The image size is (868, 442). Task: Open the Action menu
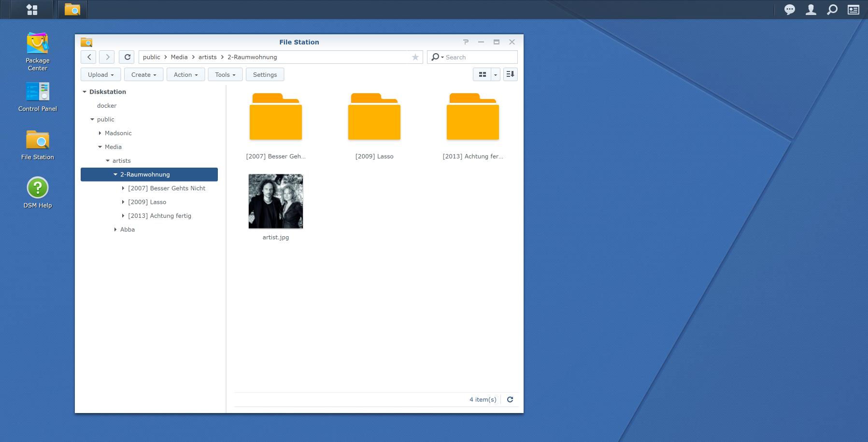(185, 74)
